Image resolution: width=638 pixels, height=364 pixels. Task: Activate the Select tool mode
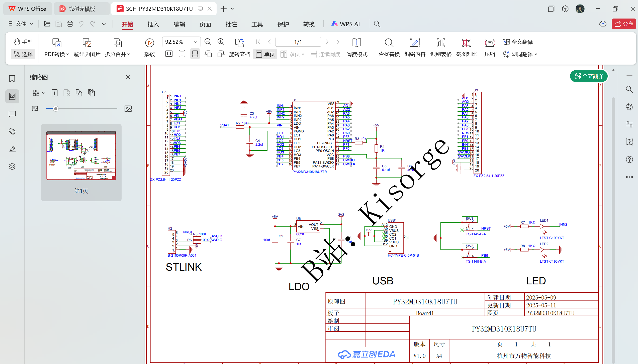23,54
